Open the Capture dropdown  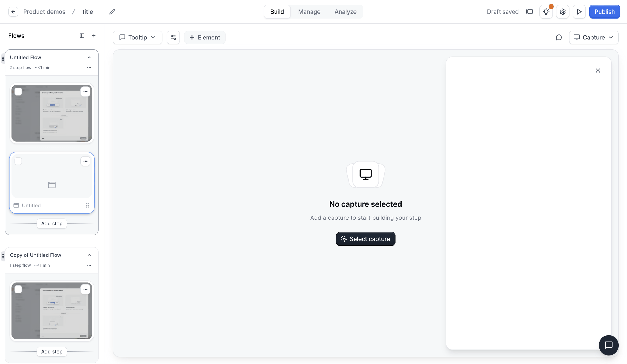593,37
